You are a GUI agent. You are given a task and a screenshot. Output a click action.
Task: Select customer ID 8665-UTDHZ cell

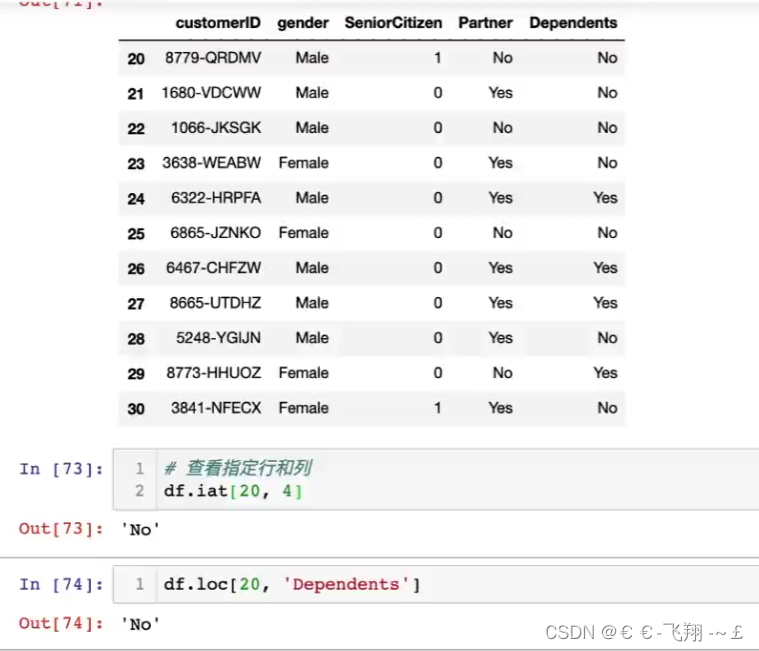coord(215,303)
